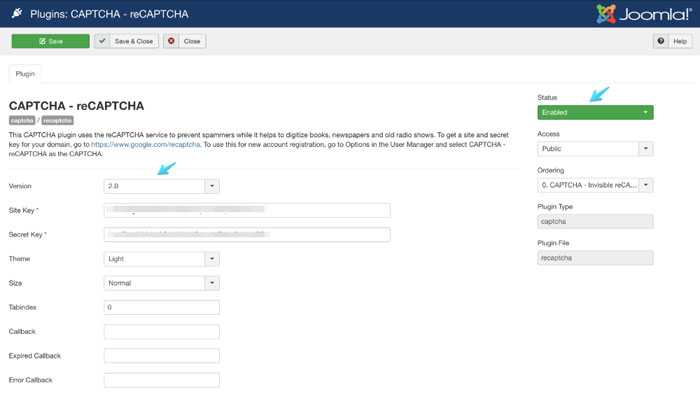Open the Version dropdown showing 2.0
The height and width of the screenshot is (401, 700).
pos(162,186)
